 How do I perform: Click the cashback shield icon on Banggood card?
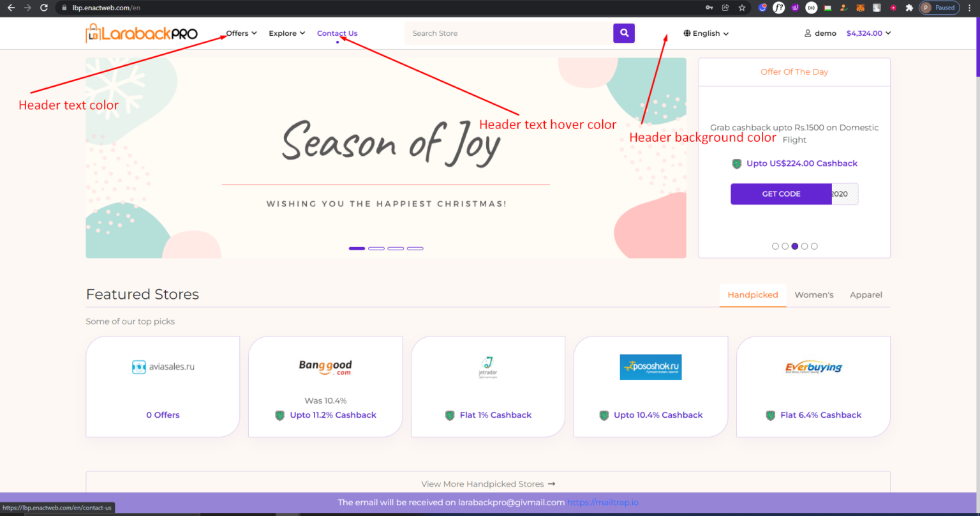(280, 415)
